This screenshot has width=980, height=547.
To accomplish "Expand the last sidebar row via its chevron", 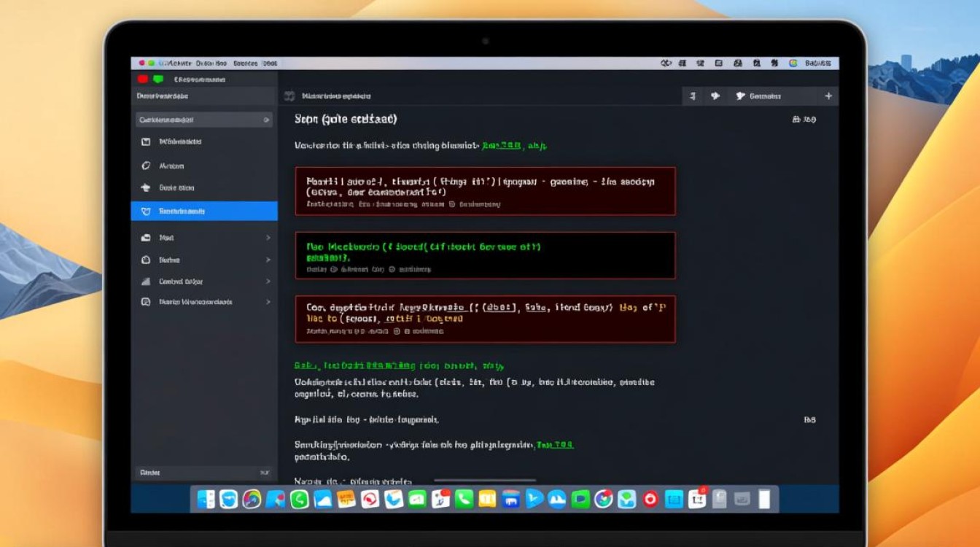I will pos(268,302).
